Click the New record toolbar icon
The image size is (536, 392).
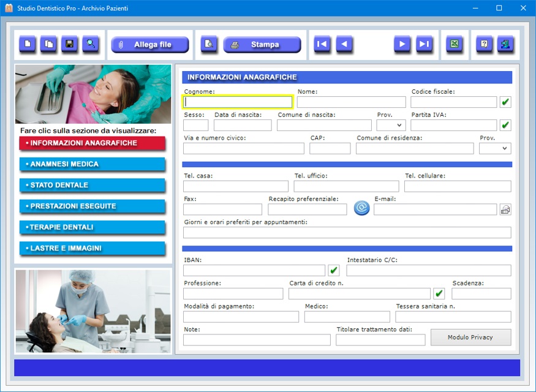click(x=28, y=44)
